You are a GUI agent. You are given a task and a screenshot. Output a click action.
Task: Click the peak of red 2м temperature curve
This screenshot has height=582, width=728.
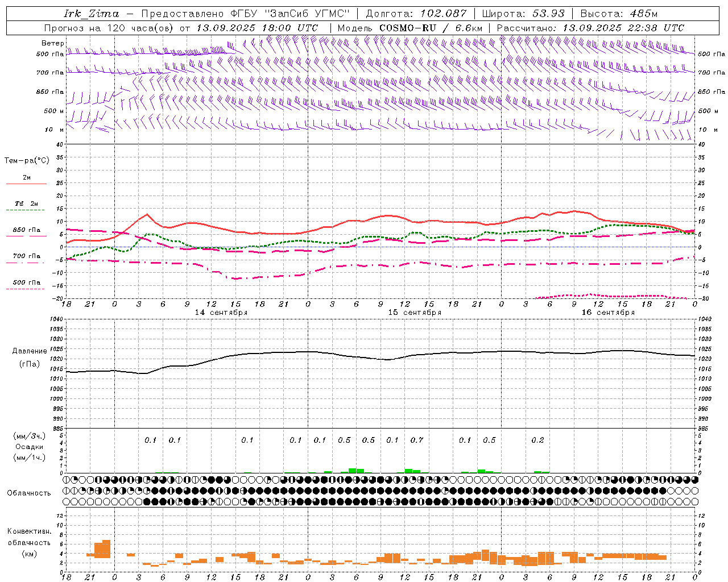point(574,211)
